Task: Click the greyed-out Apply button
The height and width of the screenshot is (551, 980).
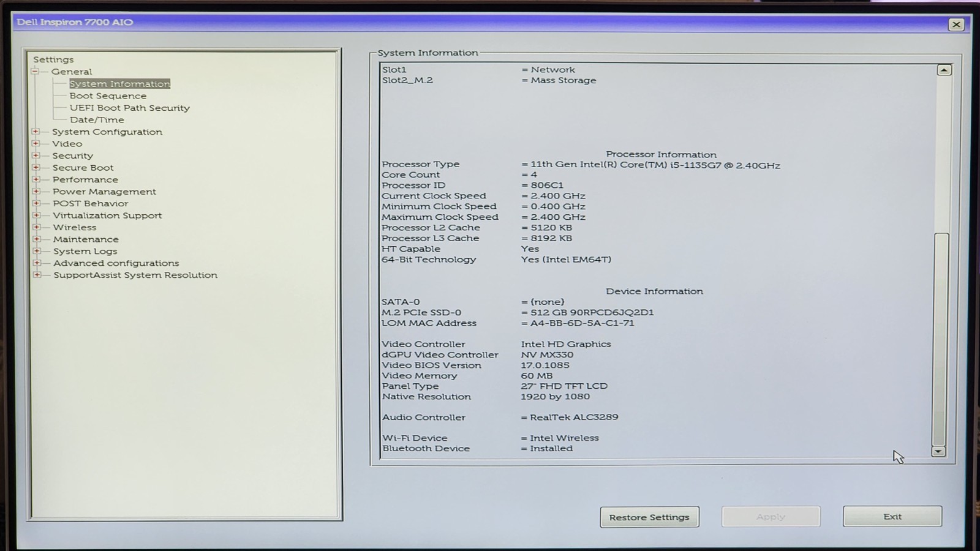Action: coord(771,517)
